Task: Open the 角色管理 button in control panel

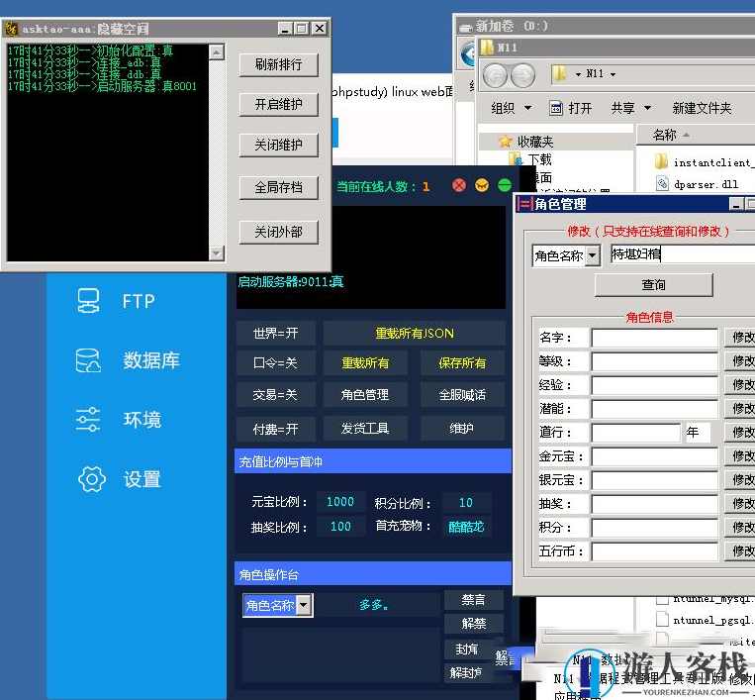Action: coord(365,395)
